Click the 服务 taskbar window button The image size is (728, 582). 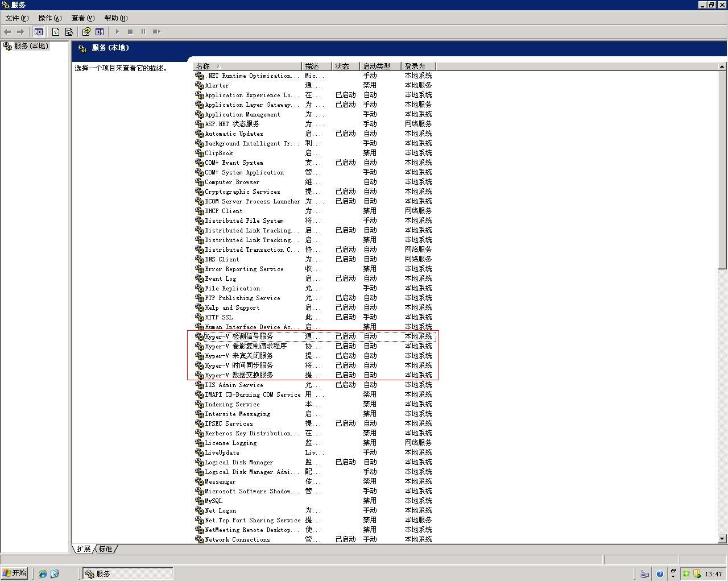(x=128, y=574)
